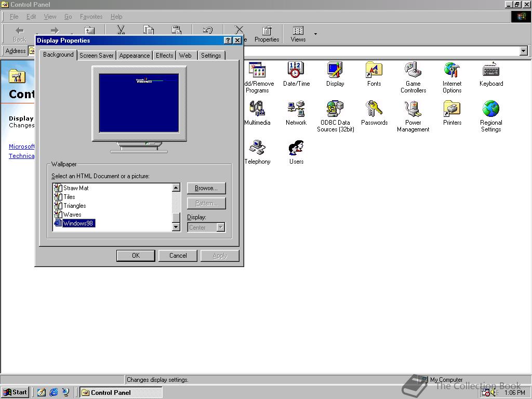Viewport: 532px width, 399px height.
Task: Switch to the Settings tab
Action: [211, 56]
